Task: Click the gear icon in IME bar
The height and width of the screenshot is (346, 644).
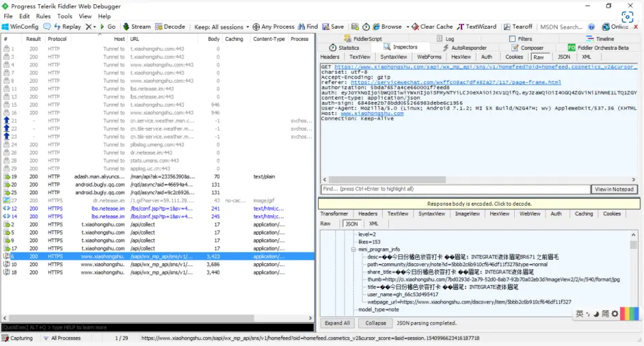Action: point(615,314)
